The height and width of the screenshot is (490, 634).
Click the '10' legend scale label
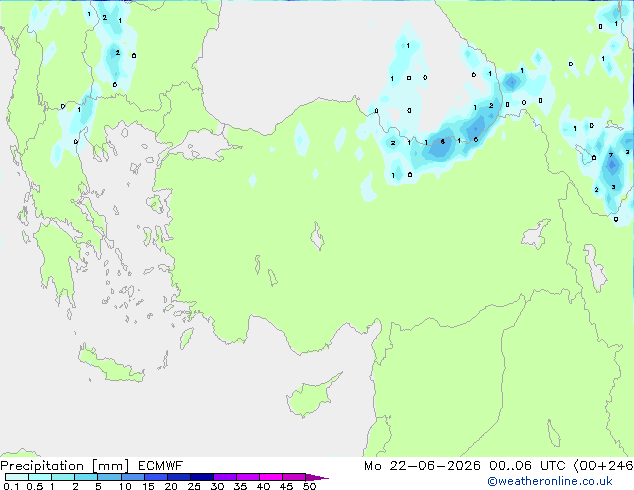coord(125,486)
